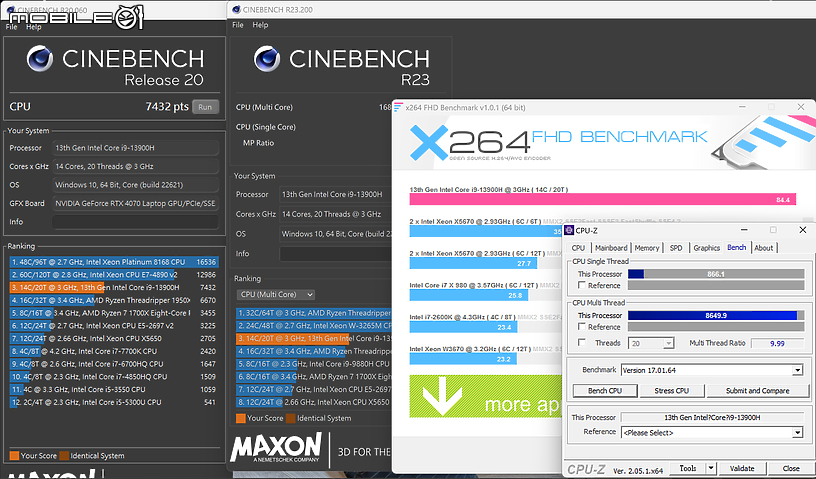This screenshot has height=479, width=816.
Task: Click the Info field in Cinebench R20
Action: pos(135,222)
